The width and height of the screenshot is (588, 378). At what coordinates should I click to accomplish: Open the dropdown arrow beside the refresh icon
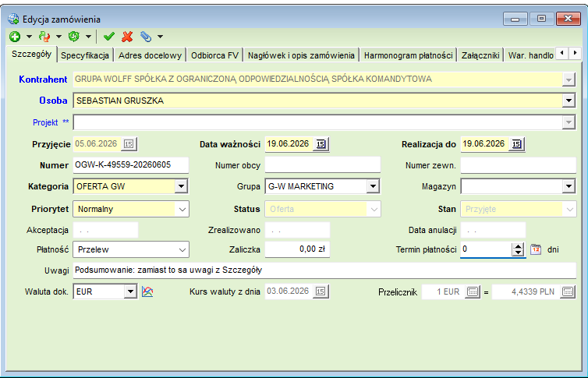[x=88, y=37]
